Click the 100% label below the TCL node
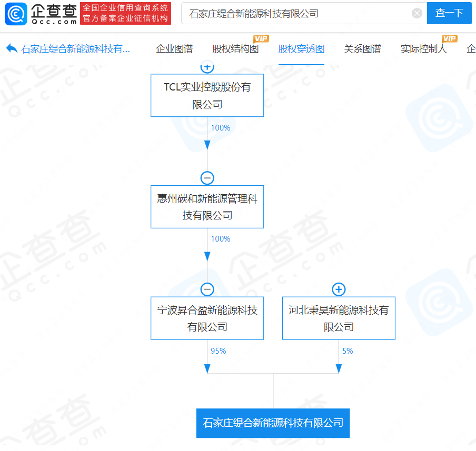 pos(221,128)
